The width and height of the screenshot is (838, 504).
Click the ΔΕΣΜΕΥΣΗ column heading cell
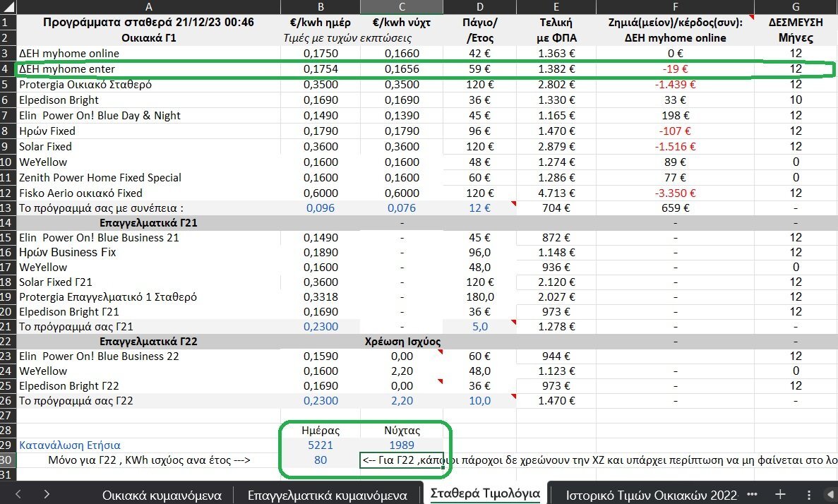pos(796,23)
